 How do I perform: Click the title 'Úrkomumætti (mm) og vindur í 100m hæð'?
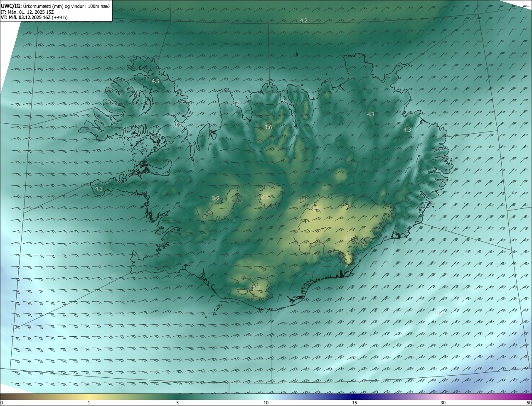(x=66, y=6)
